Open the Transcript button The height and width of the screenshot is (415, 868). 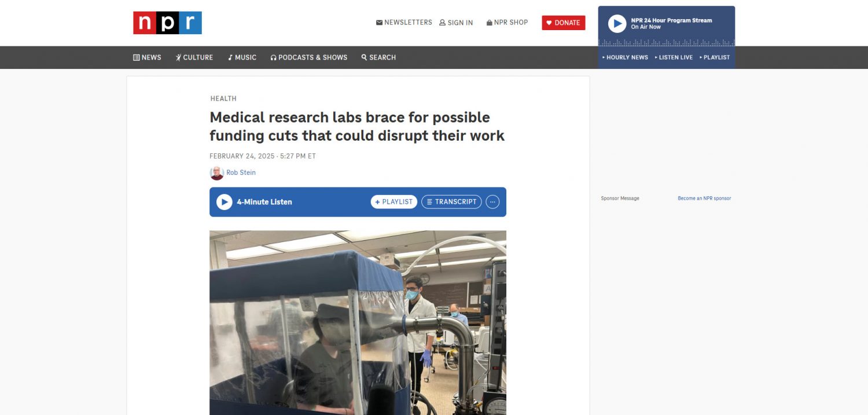pos(451,202)
